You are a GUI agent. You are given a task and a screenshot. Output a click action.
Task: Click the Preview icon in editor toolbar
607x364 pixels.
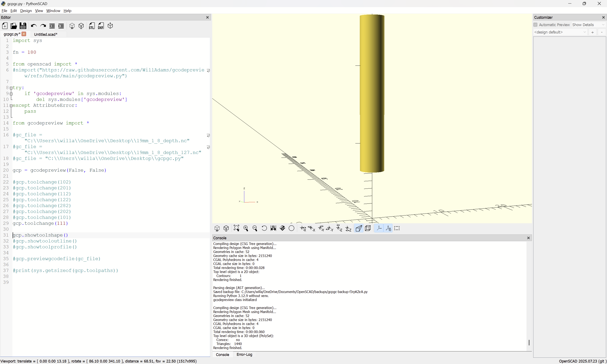(x=72, y=26)
